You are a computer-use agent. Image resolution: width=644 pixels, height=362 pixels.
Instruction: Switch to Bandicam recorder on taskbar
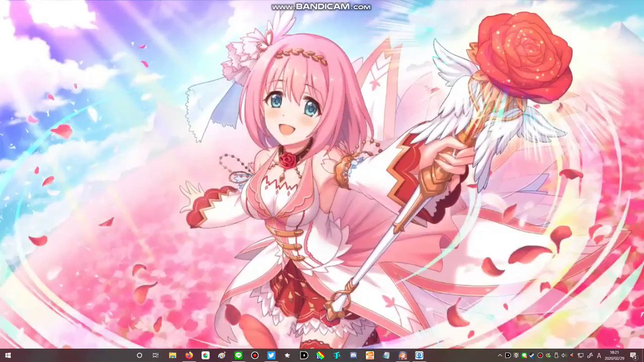(255, 355)
